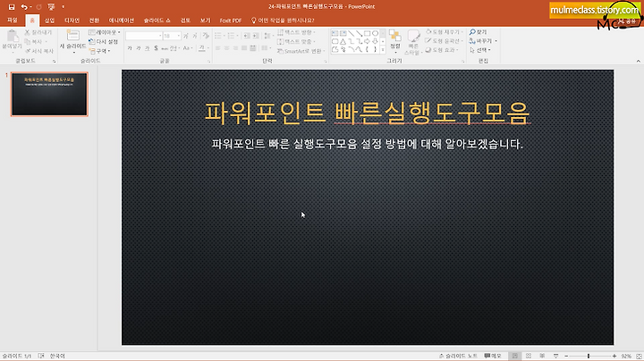
Task: Click the decrease font size icon
Action: click(x=195, y=36)
